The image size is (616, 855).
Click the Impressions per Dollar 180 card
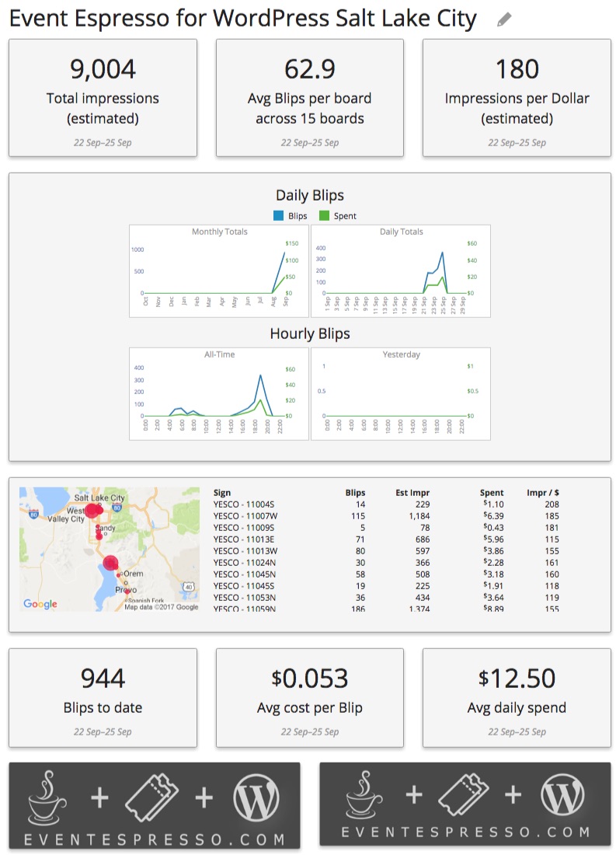[x=517, y=98]
